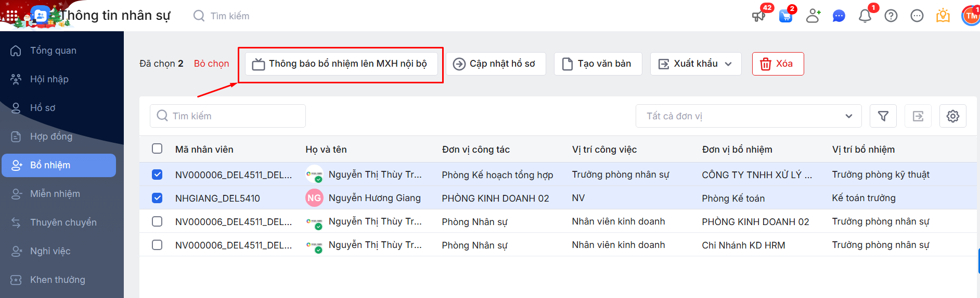Screen dimensions: 980x298
Task: Open the shopping cart icon
Action: coord(785,16)
